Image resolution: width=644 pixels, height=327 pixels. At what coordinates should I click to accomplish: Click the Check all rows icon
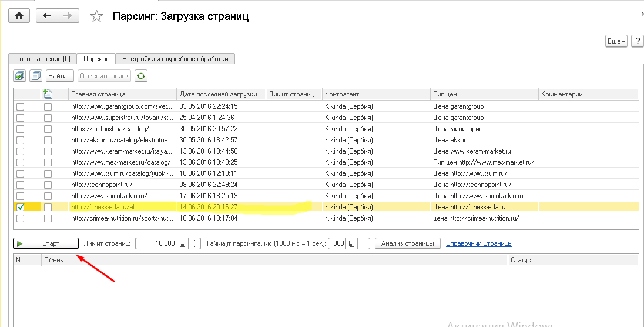(x=20, y=76)
